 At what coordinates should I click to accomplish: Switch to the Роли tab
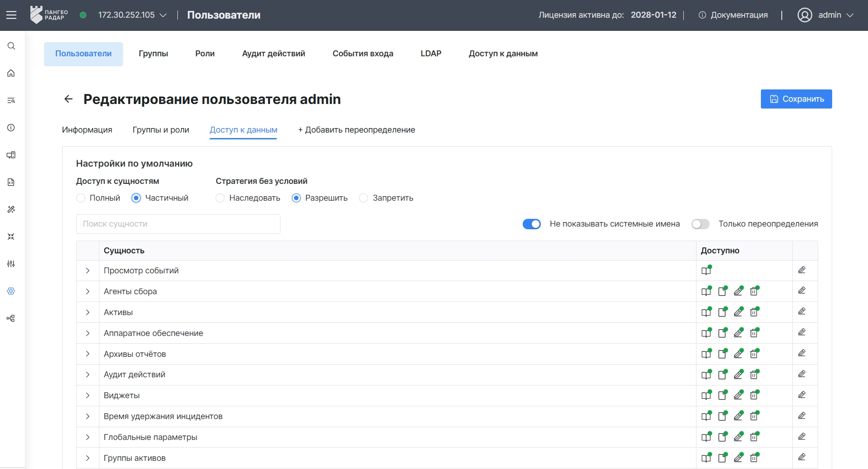tap(205, 54)
